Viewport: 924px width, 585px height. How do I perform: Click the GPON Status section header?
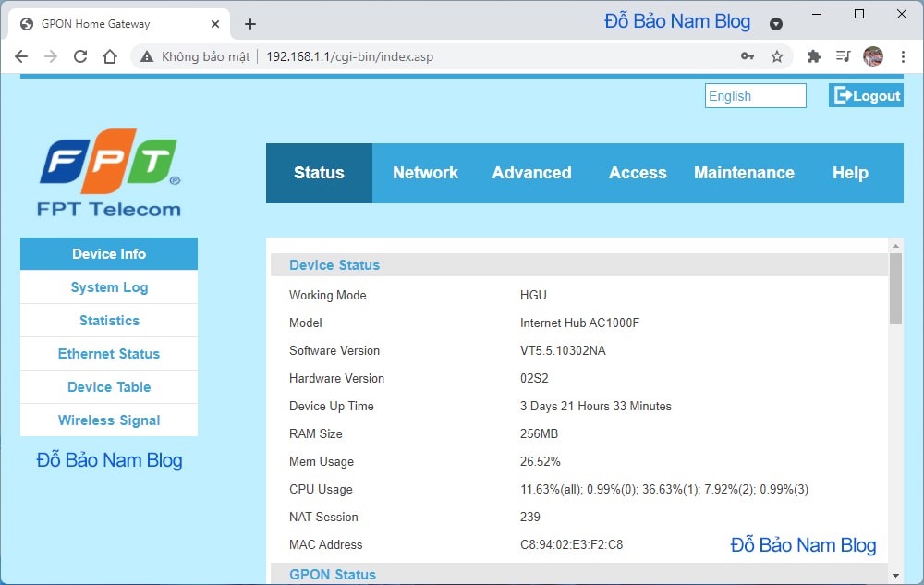(579, 575)
